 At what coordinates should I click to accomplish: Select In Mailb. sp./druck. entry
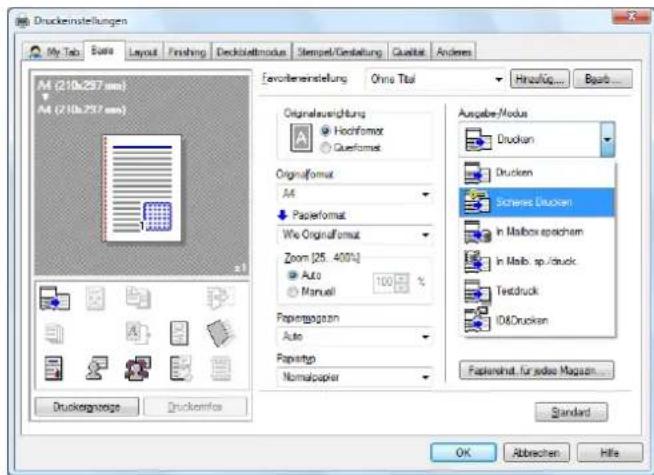[x=537, y=261]
